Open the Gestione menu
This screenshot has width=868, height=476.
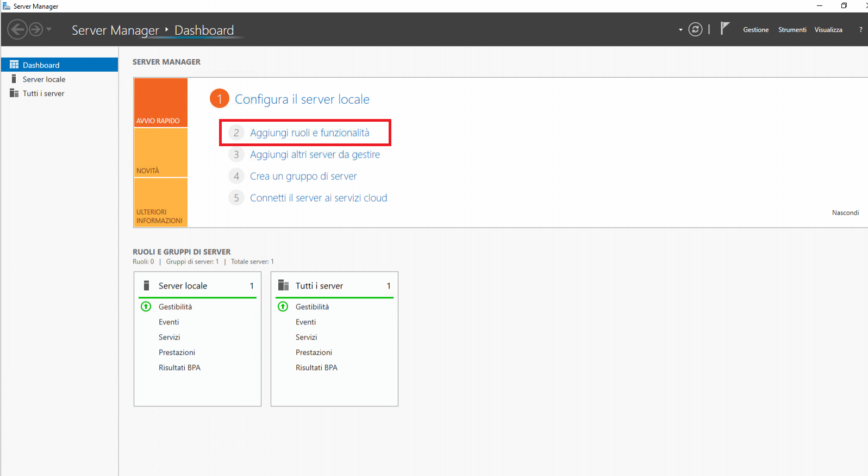(755, 30)
